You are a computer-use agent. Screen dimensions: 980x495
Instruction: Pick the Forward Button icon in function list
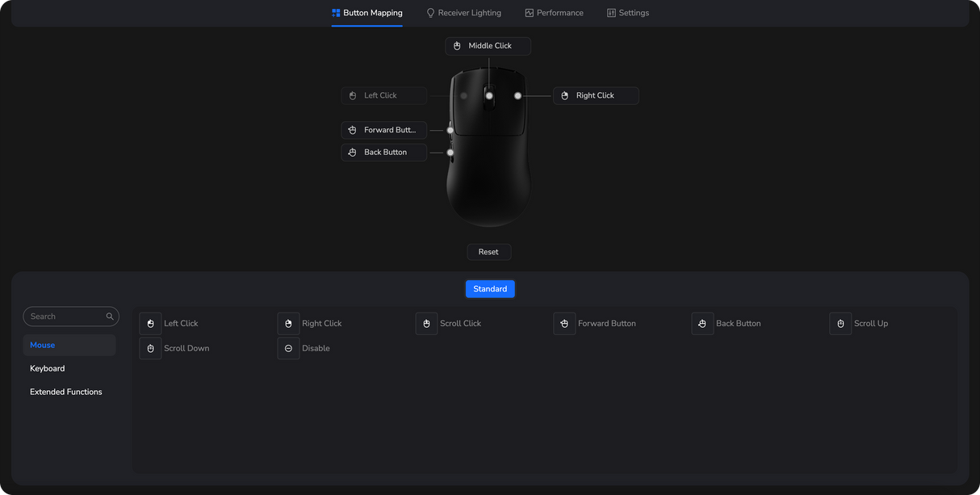(x=564, y=324)
